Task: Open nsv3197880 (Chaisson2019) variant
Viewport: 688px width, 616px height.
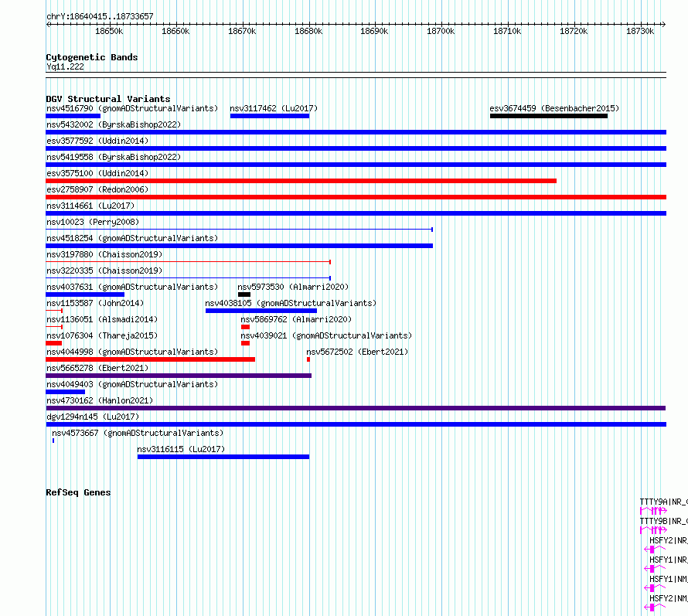Action: [x=104, y=254]
